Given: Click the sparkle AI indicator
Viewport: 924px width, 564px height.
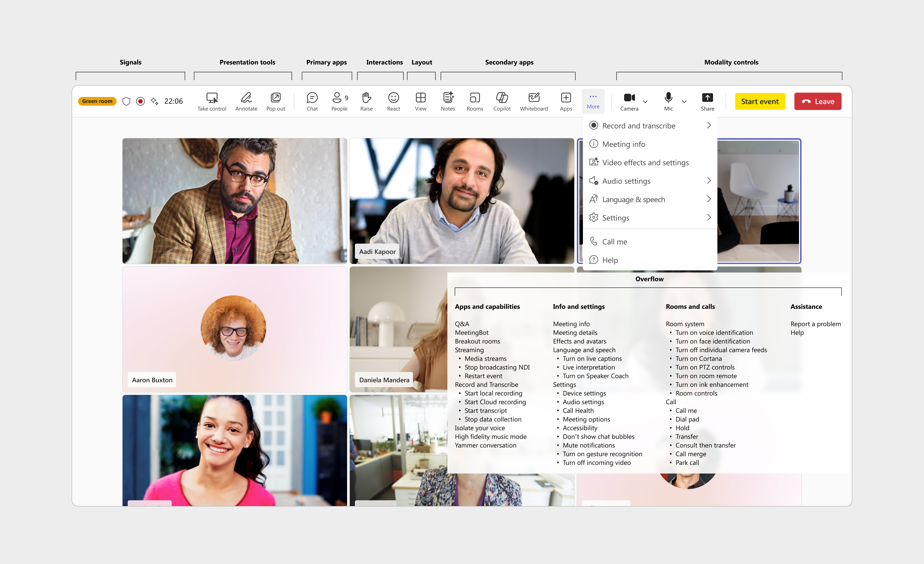Looking at the screenshot, I should click(155, 101).
